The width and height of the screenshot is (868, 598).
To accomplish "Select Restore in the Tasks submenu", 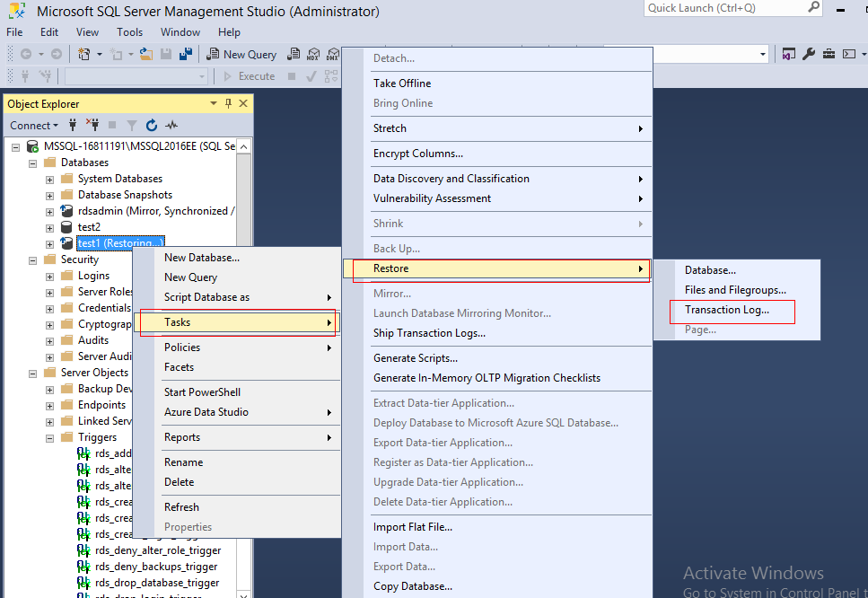I will click(496, 268).
